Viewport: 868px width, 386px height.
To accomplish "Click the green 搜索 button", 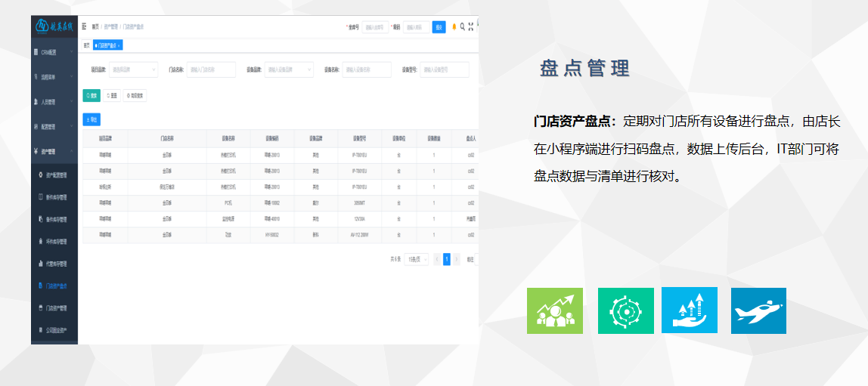I will click(91, 96).
